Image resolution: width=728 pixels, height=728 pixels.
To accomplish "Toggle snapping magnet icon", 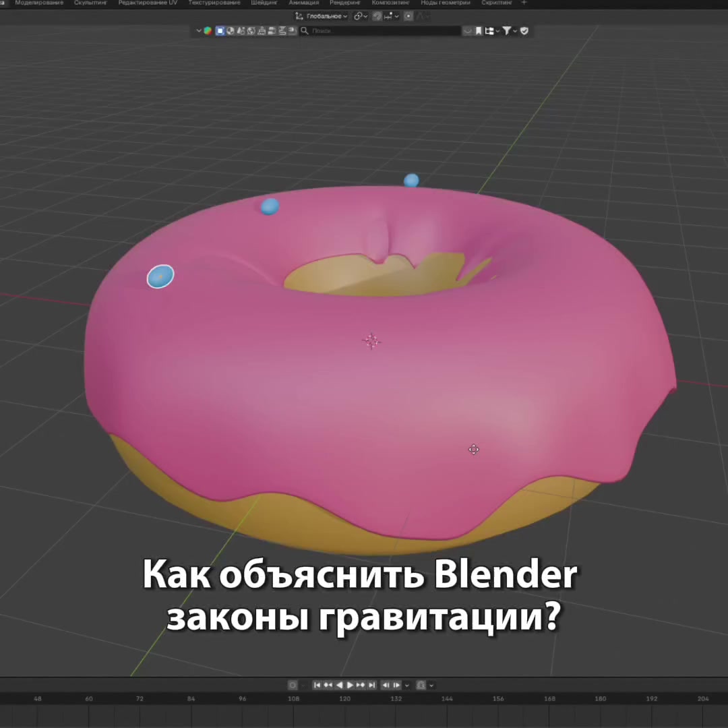I will (377, 16).
